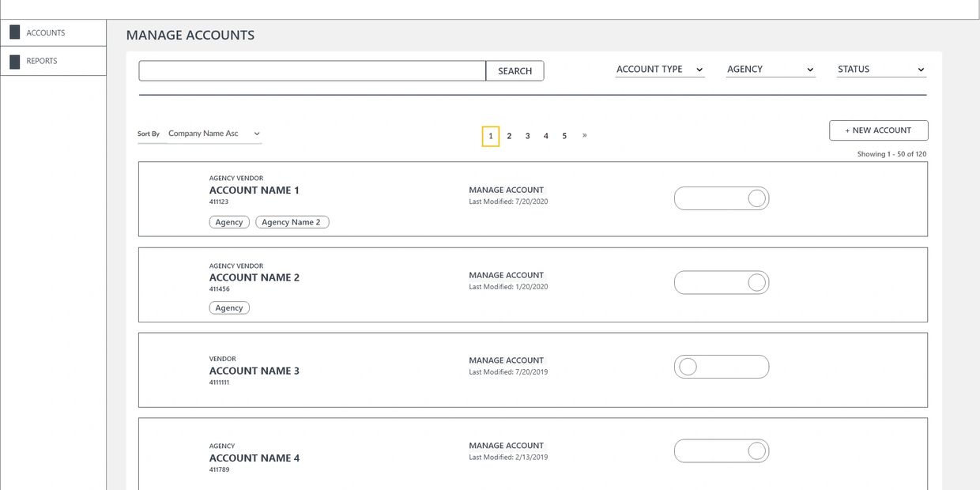Select Accounts in the sidebar menu

(x=46, y=32)
